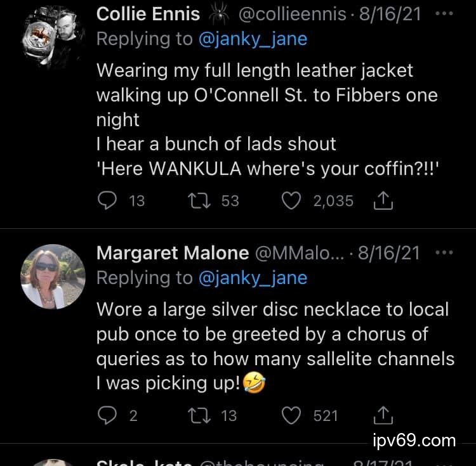View Collie Ennis's profile picture

[53, 37]
